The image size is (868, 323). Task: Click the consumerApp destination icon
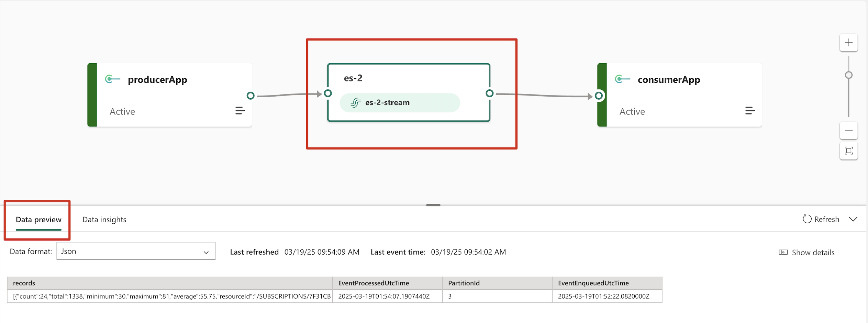622,79
